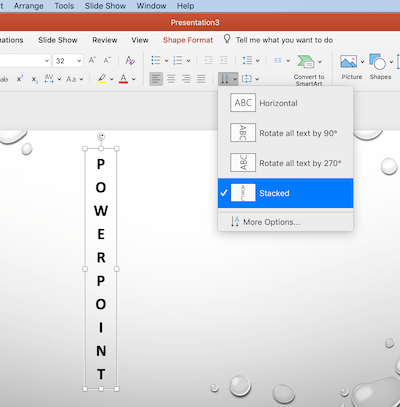This screenshot has width=400, height=407.
Task: Select Rotate all text by 90°
Action: coord(285,133)
